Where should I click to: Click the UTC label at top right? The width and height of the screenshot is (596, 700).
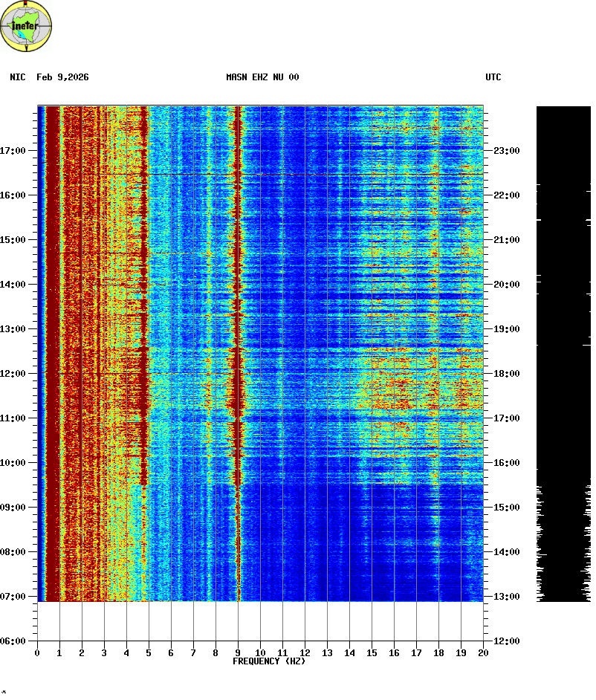pos(493,77)
